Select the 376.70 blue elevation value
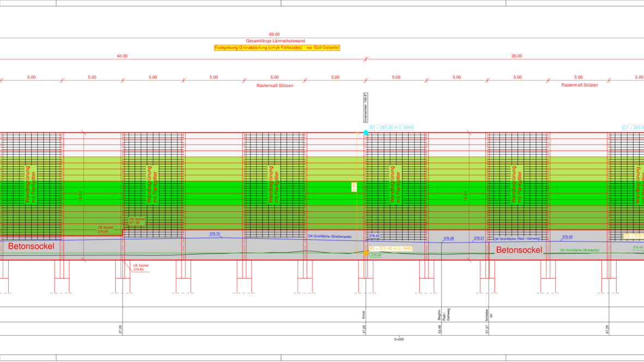Image resolution: width=644 pixels, height=362 pixels. click(x=214, y=234)
